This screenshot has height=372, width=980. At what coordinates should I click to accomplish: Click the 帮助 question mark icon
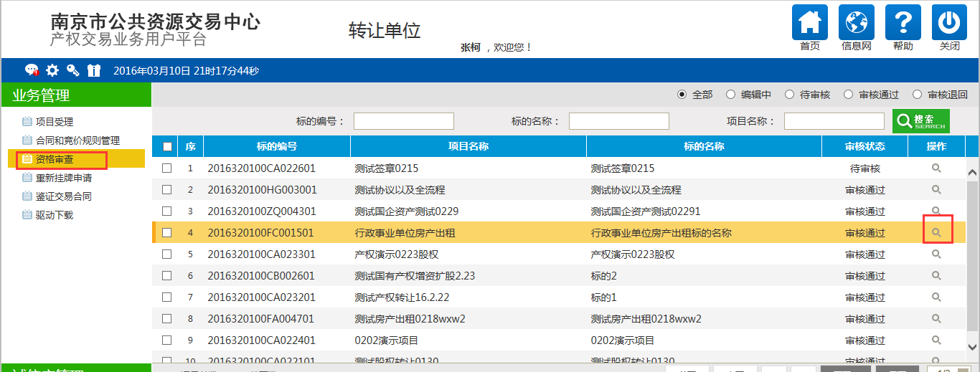[903, 23]
